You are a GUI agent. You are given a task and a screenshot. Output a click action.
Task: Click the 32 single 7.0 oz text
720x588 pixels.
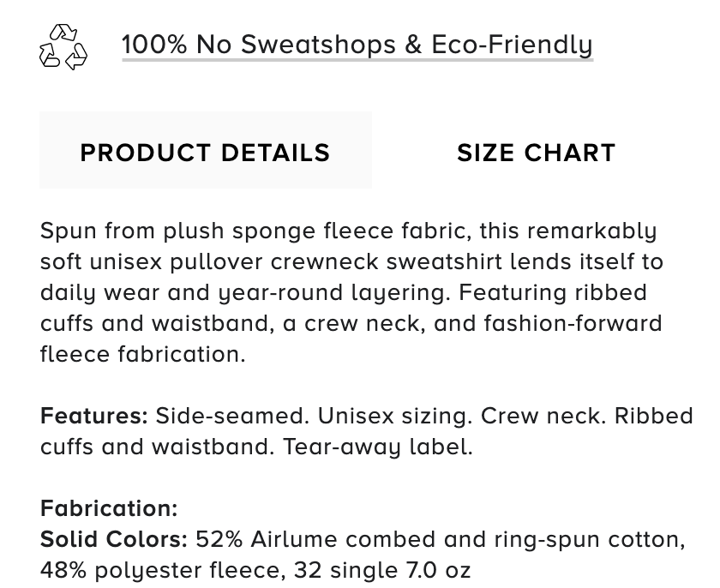pos(382,571)
